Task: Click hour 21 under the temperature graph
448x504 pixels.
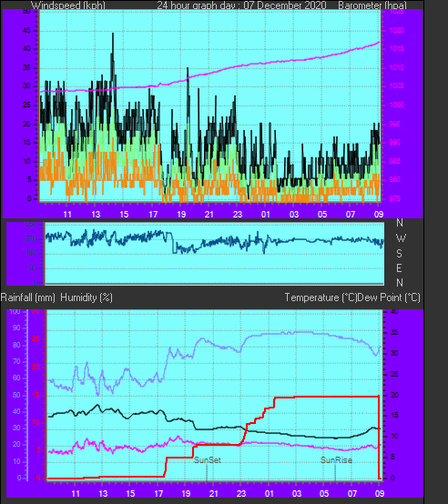Action: 214,493
